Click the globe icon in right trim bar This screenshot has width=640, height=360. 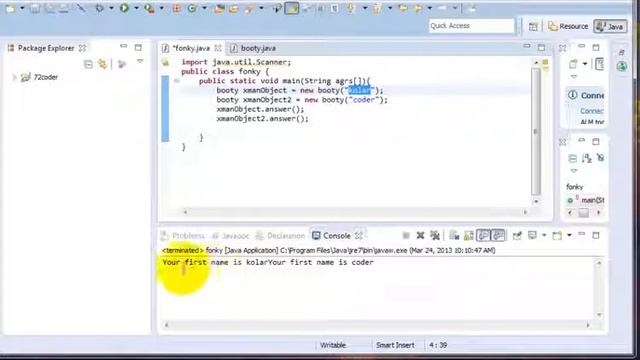tap(621, 67)
